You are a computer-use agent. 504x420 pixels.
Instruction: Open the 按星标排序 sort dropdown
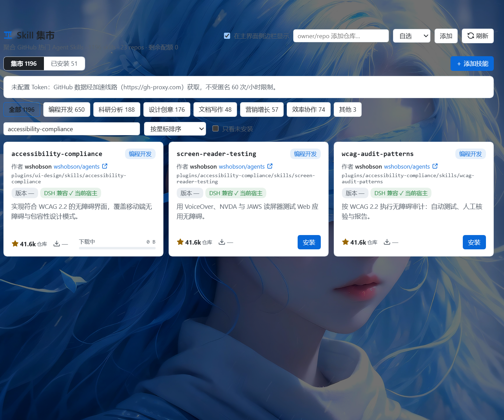[x=175, y=129]
